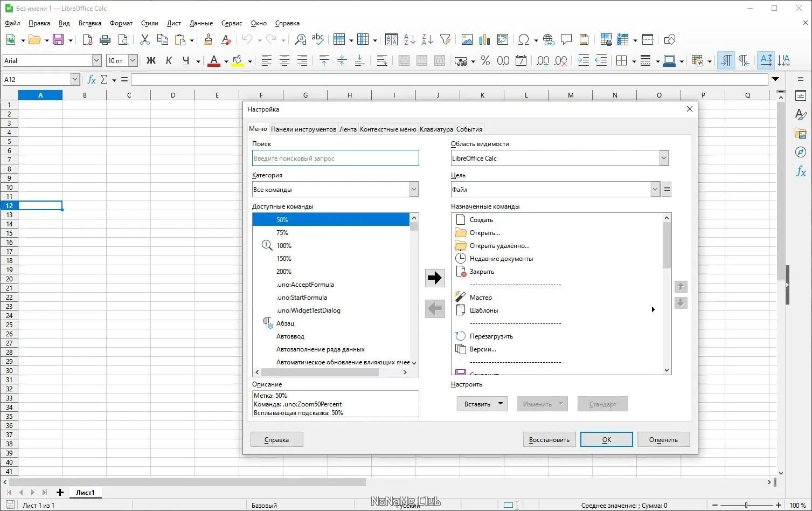The width and height of the screenshot is (812, 511).
Task: Open the Область видимости dropdown
Action: pos(663,158)
